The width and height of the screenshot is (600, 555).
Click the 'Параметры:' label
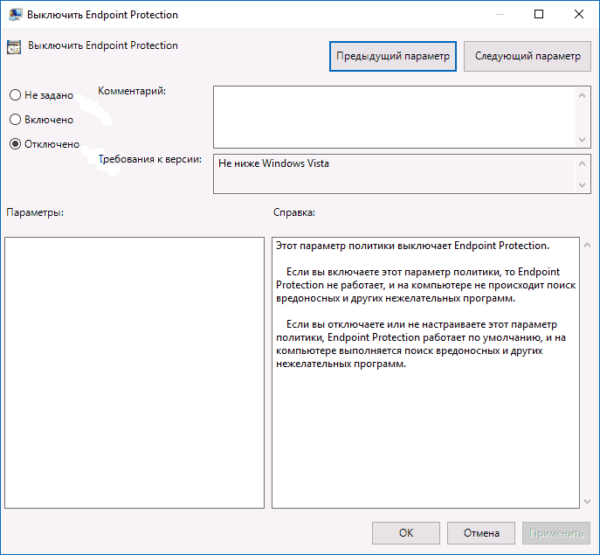35,212
